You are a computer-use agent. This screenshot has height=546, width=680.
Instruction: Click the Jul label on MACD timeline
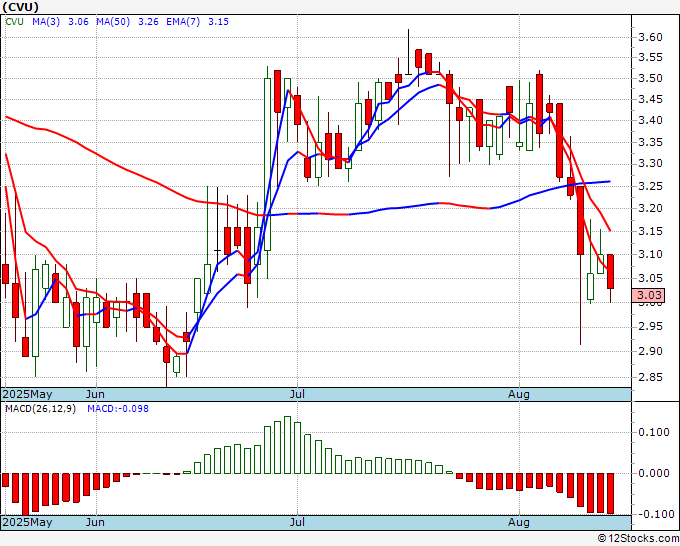[298, 522]
